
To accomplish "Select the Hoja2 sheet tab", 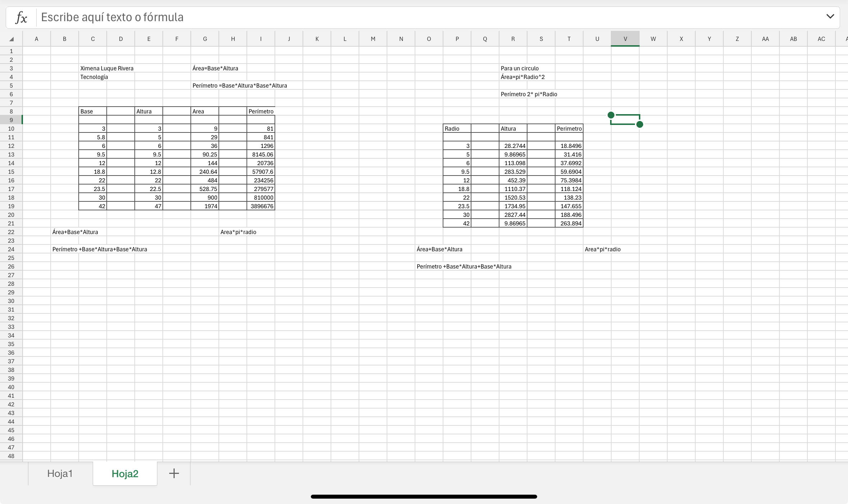I will (125, 473).
